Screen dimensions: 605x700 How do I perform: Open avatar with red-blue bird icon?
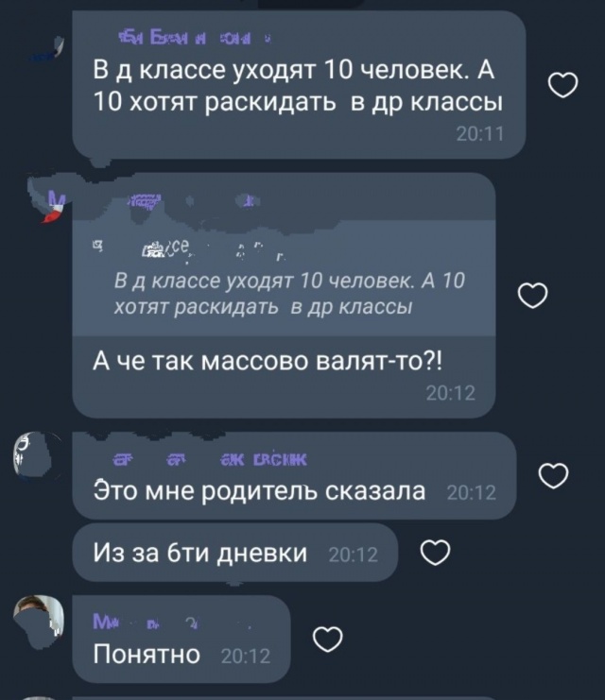pyautogui.click(x=47, y=200)
